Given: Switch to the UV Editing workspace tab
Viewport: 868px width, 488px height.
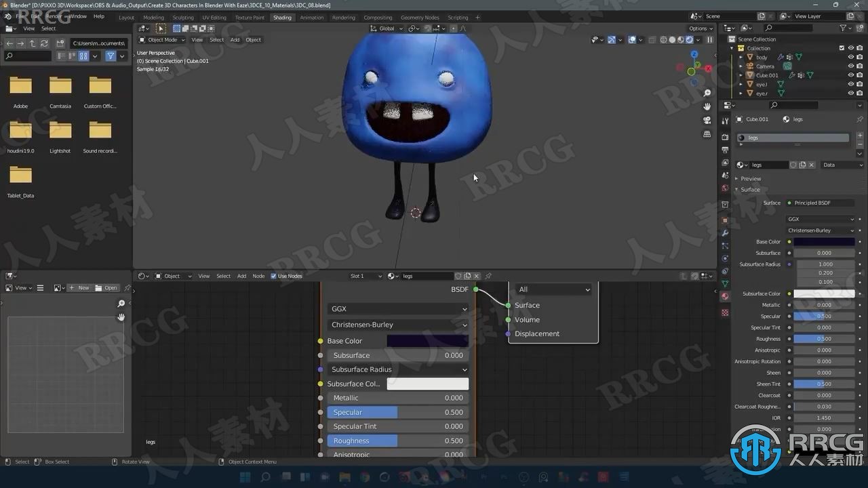Looking at the screenshot, I should point(214,17).
